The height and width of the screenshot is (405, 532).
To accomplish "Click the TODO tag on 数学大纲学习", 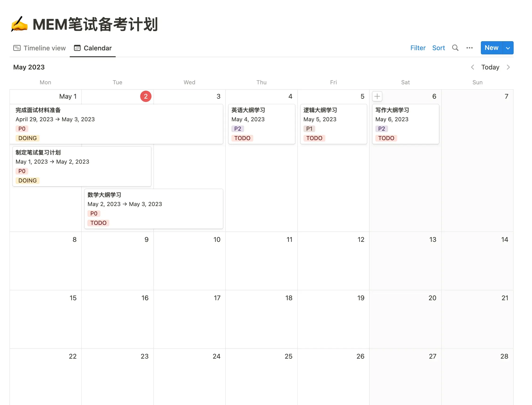I will [98, 223].
